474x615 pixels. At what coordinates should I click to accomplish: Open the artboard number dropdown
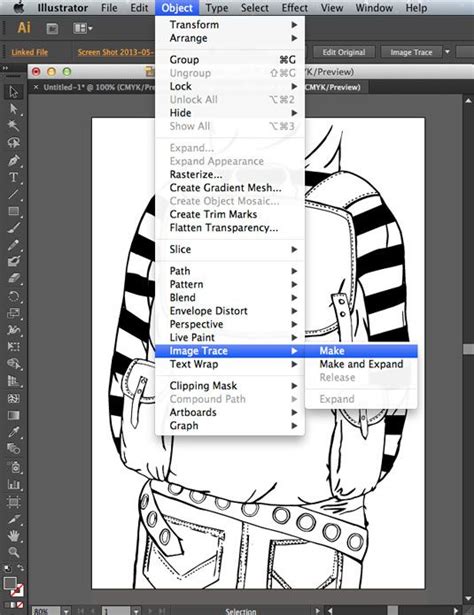pyautogui.click(x=136, y=611)
